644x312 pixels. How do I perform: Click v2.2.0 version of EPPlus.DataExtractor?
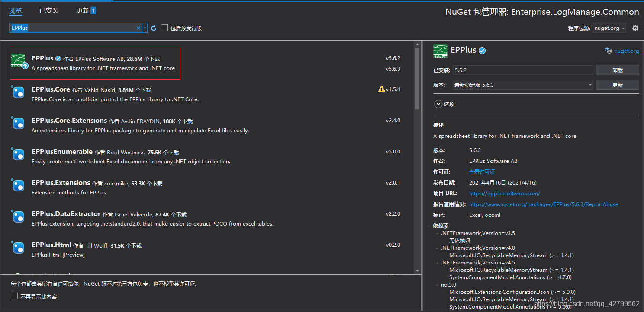(393, 214)
